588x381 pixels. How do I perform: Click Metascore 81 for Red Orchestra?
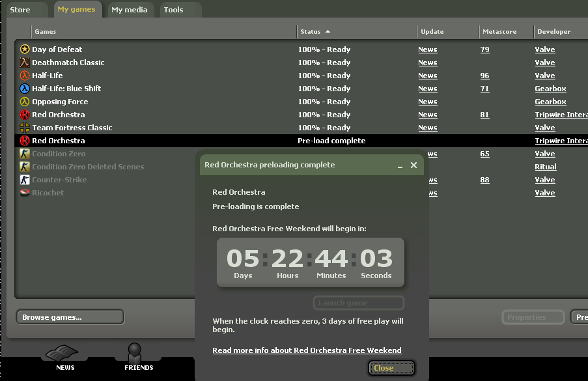point(484,115)
